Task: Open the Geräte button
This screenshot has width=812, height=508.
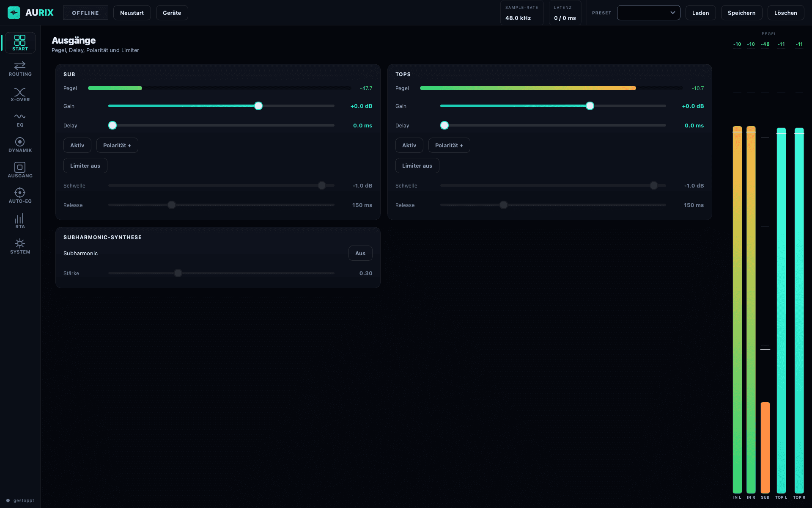Action: (x=172, y=13)
